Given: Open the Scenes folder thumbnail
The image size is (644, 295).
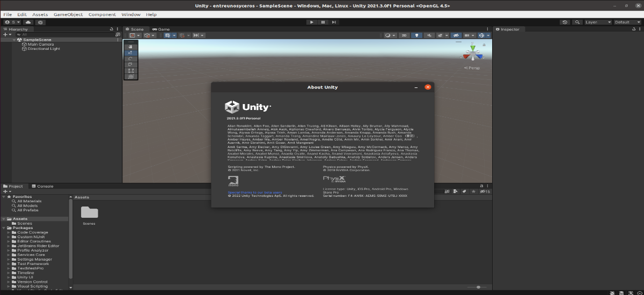Looking at the screenshot, I should pyautogui.click(x=89, y=212).
